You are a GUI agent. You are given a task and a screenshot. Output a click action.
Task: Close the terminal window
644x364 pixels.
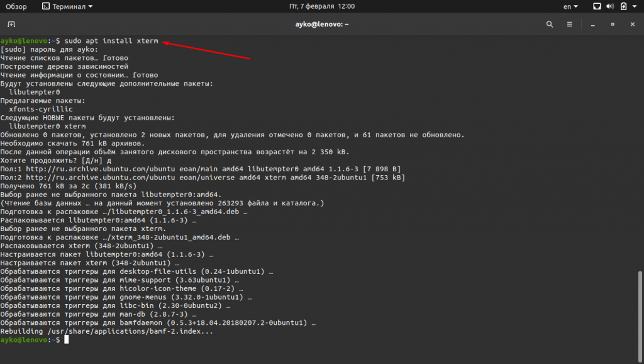pos(632,25)
